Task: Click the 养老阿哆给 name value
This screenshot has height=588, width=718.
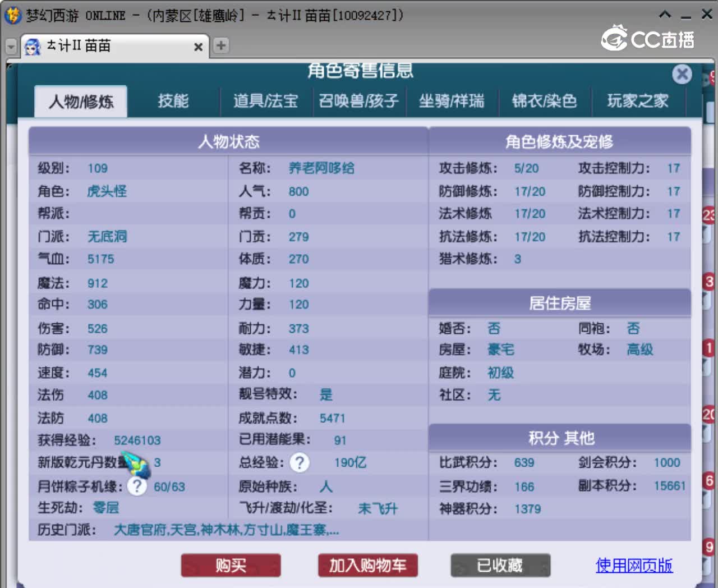Action: click(321, 168)
